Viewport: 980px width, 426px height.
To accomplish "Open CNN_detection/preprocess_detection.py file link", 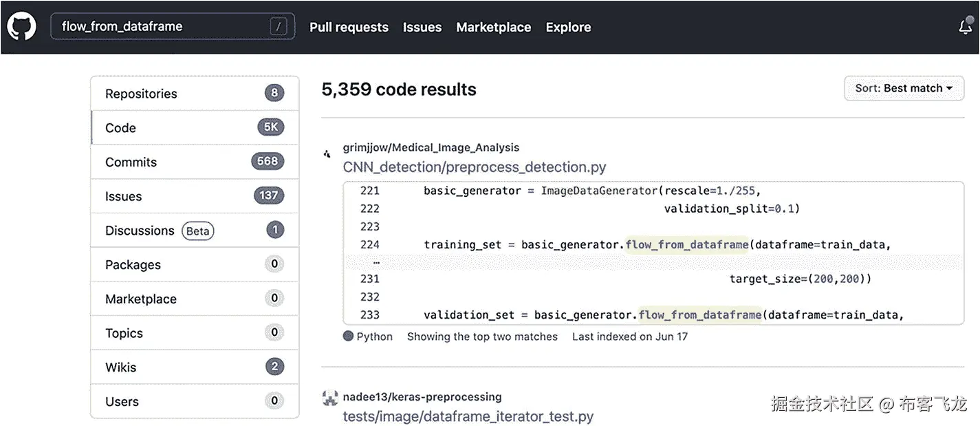I will [475, 167].
